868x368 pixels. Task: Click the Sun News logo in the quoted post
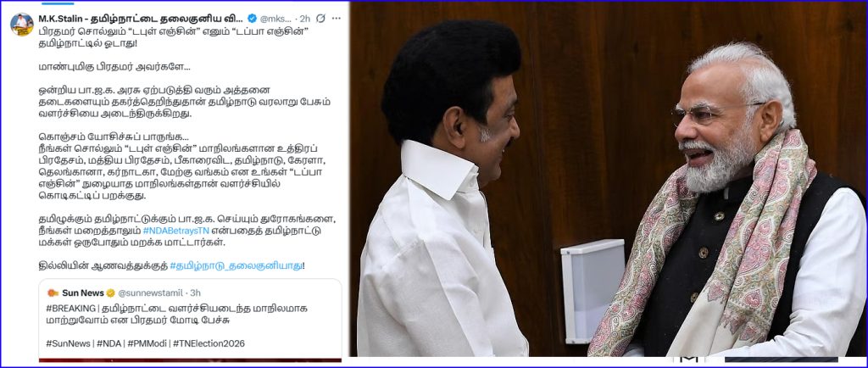click(x=53, y=293)
